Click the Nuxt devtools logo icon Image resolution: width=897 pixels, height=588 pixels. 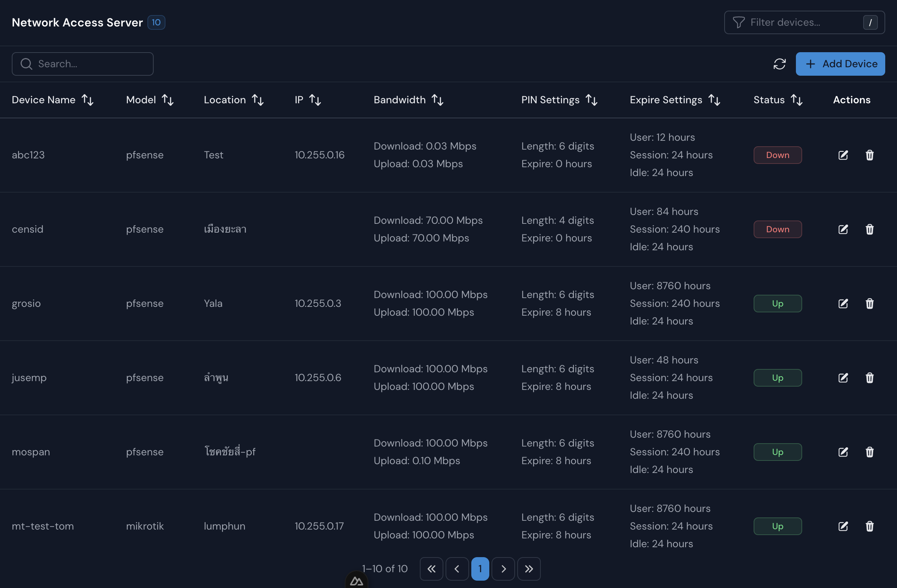click(x=356, y=581)
